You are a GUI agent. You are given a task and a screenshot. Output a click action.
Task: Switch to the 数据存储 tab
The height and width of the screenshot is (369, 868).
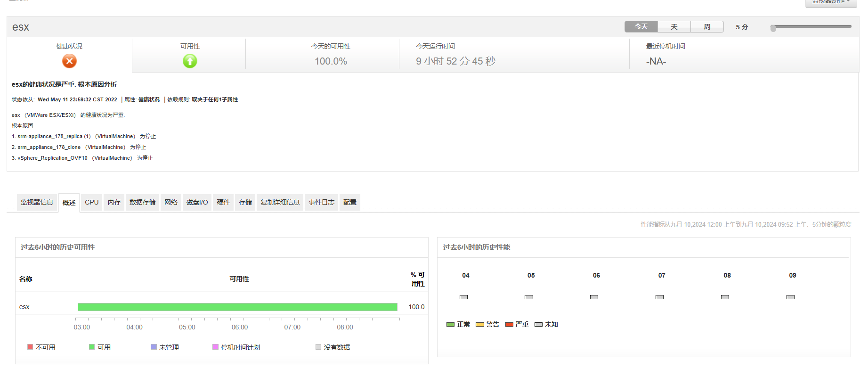pos(142,202)
